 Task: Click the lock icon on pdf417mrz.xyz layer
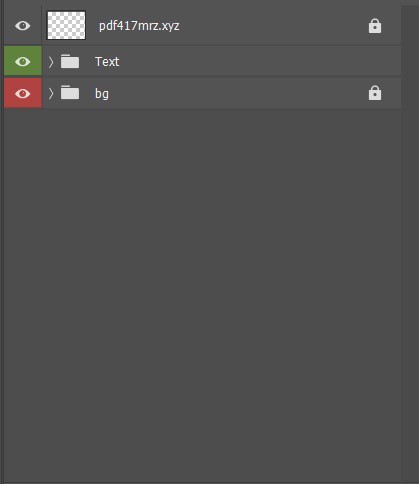coord(375,26)
